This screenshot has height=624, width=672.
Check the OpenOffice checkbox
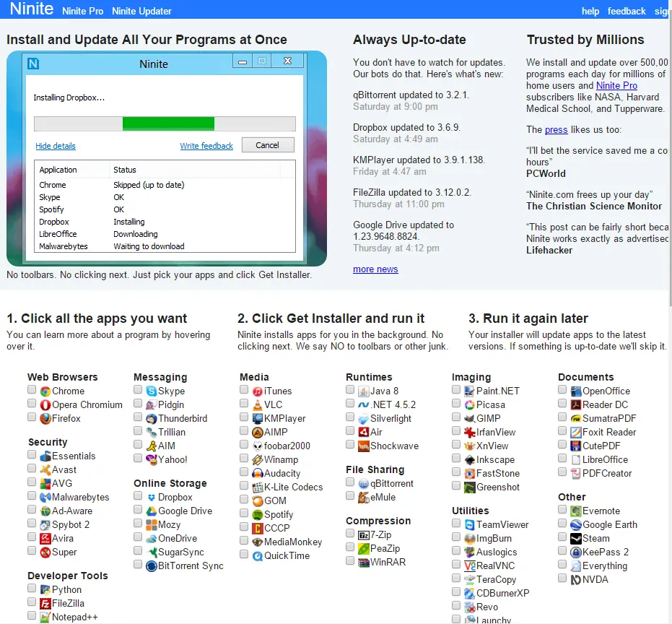tap(562, 389)
